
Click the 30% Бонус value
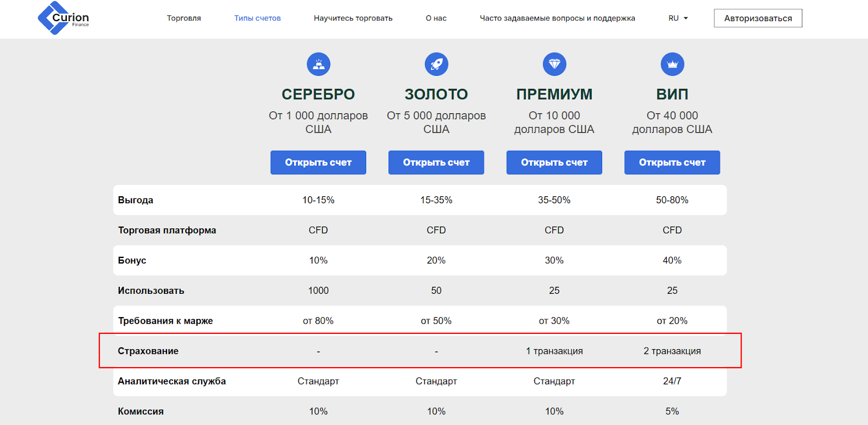click(554, 261)
